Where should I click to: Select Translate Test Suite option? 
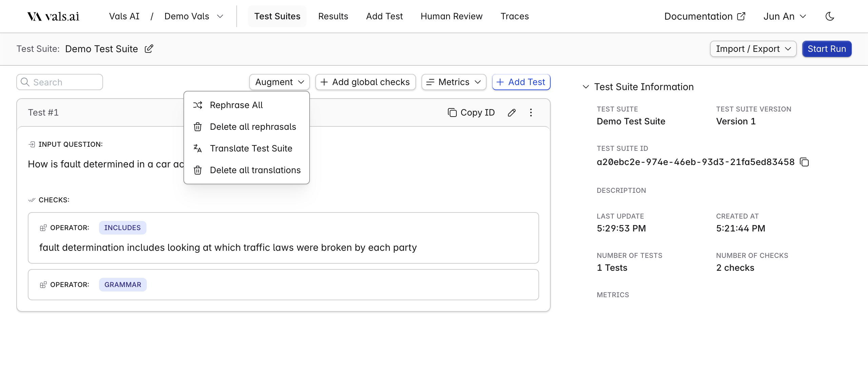coord(251,148)
